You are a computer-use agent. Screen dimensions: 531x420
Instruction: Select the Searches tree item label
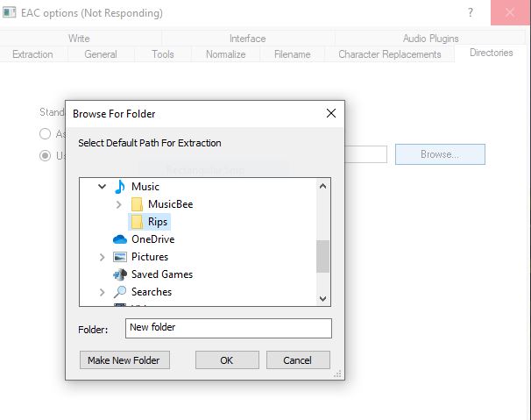click(152, 292)
